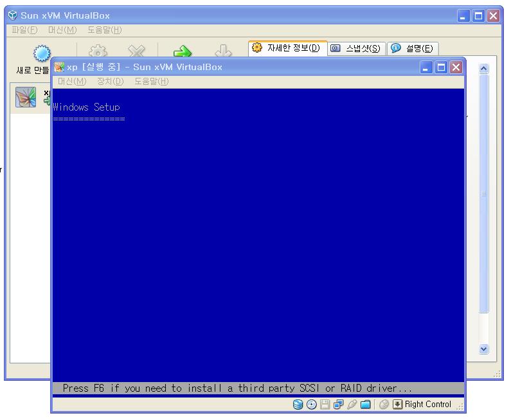Click the xp VM window title bar icon
511x420 pixels.
point(59,67)
